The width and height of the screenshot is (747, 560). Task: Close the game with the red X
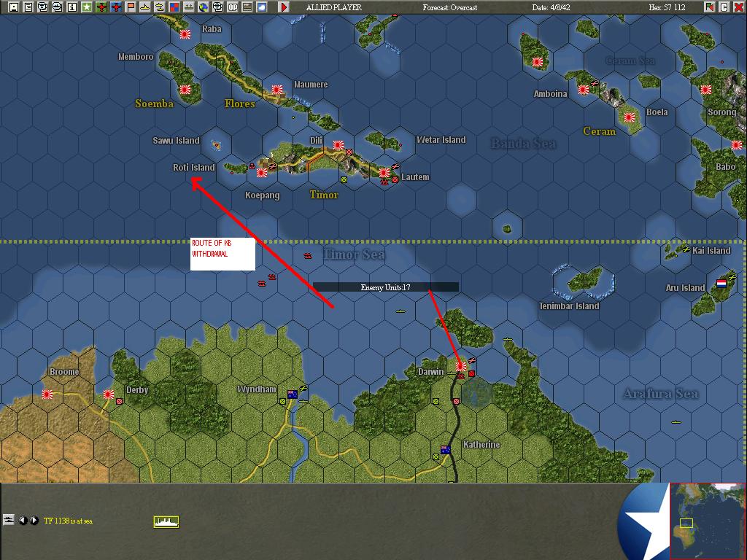pyautogui.click(x=738, y=7)
